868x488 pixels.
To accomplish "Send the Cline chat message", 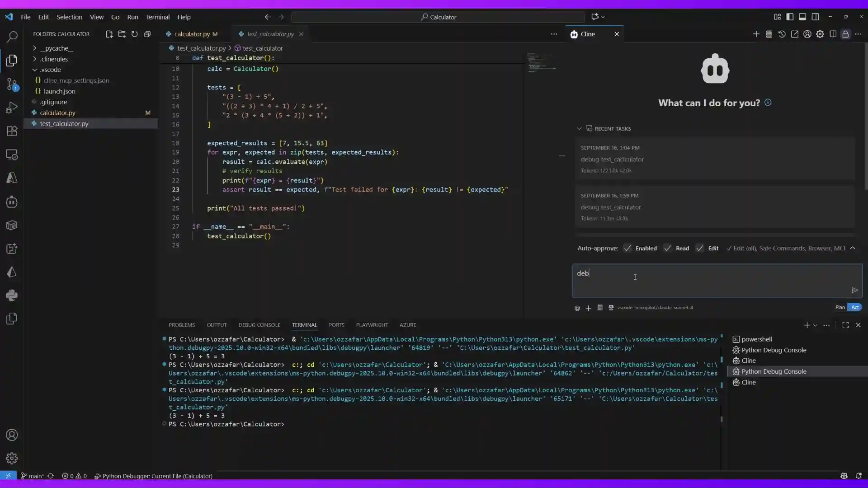I will point(855,291).
